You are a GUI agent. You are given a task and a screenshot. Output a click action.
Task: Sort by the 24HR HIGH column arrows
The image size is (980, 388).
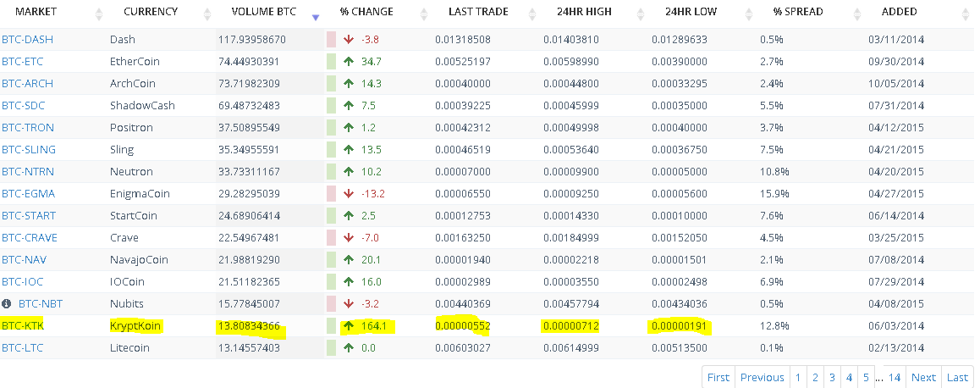click(x=641, y=14)
